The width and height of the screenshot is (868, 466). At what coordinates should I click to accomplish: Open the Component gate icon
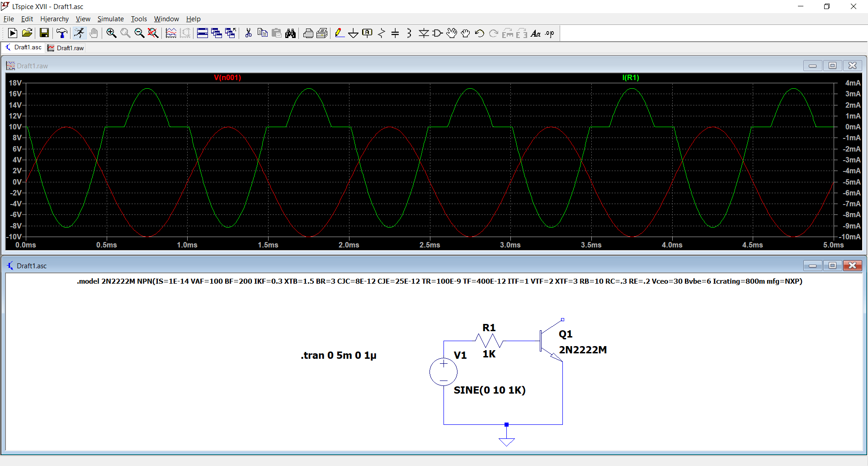point(438,33)
